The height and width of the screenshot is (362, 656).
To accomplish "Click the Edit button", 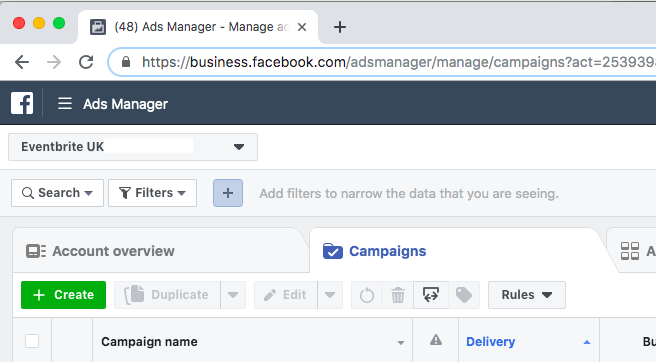I will tap(286, 295).
